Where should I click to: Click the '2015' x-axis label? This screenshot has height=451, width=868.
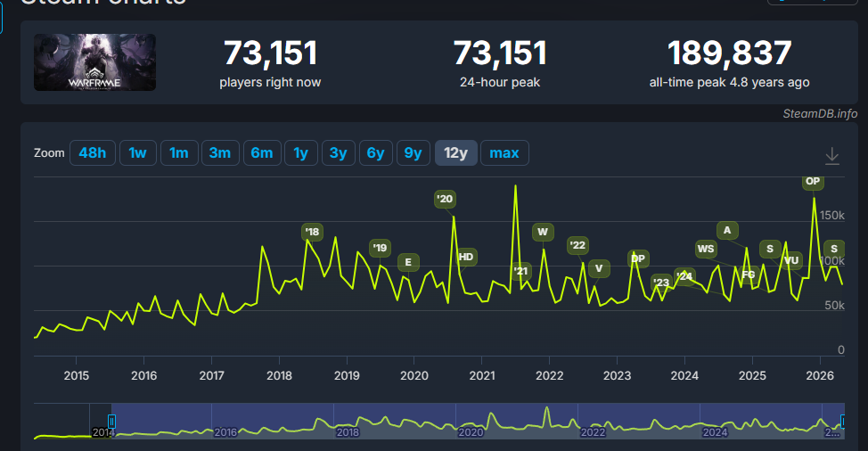point(77,376)
